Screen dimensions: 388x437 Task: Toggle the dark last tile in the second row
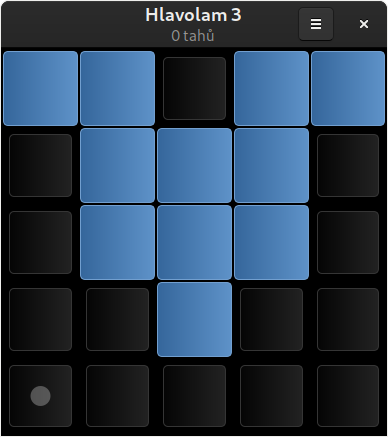pyautogui.click(x=348, y=165)
